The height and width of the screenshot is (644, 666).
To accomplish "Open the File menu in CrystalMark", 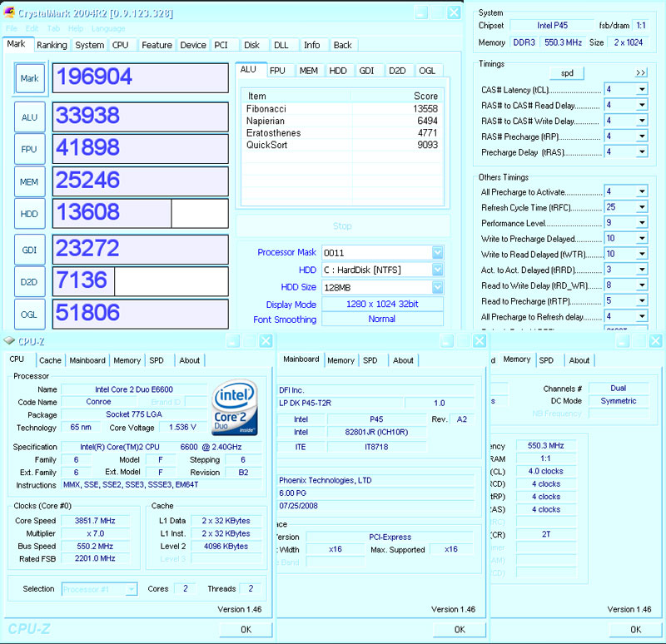I will tap(12, 28).
